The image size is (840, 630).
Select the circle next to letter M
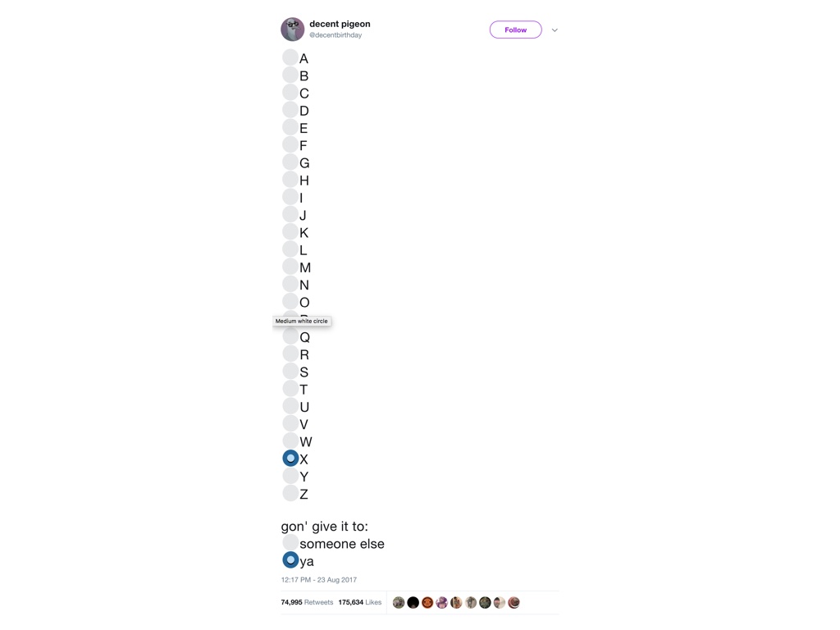[290, 267]
